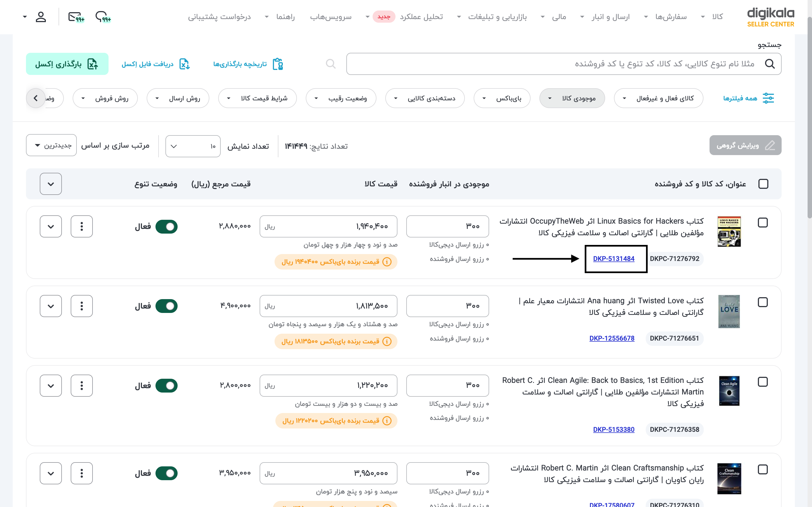
Task: Open the سرویس‌هاب menu item
Action: point(331,17)
